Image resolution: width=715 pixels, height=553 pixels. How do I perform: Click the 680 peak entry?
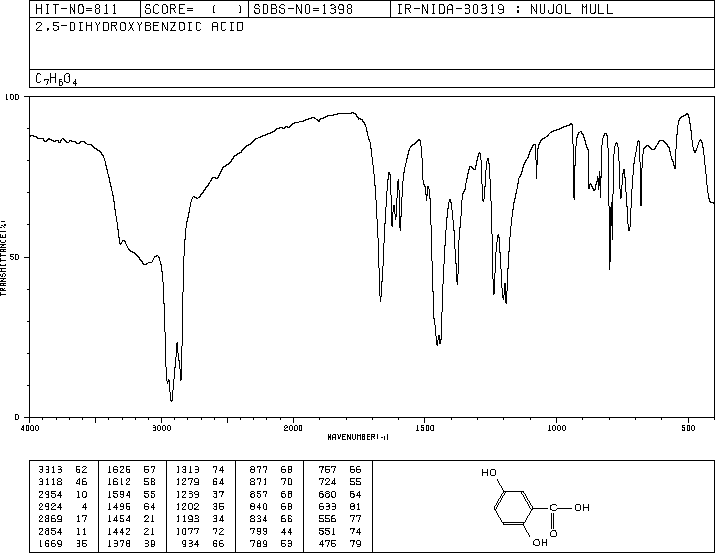pos(327,494)
